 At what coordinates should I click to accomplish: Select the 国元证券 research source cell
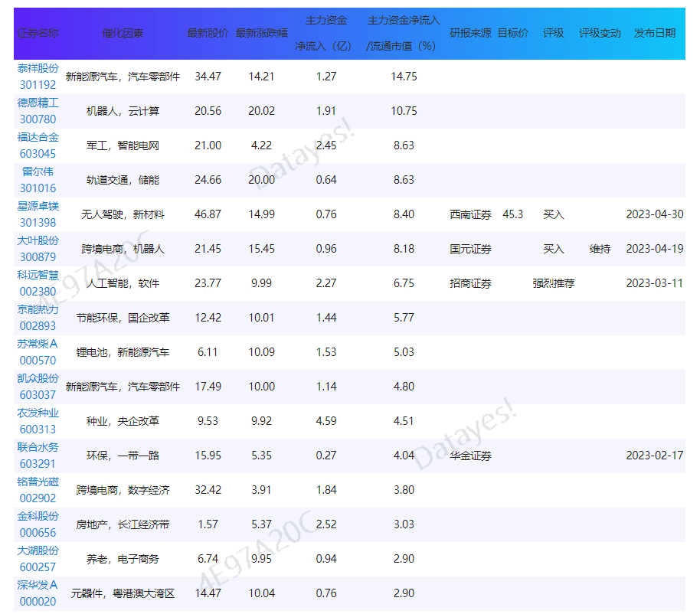[470, 249]
